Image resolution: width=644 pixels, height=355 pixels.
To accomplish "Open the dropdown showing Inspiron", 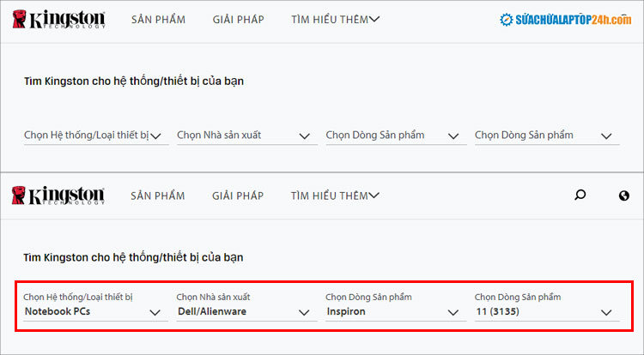I will pyautogui.click(x=396, y=306).
